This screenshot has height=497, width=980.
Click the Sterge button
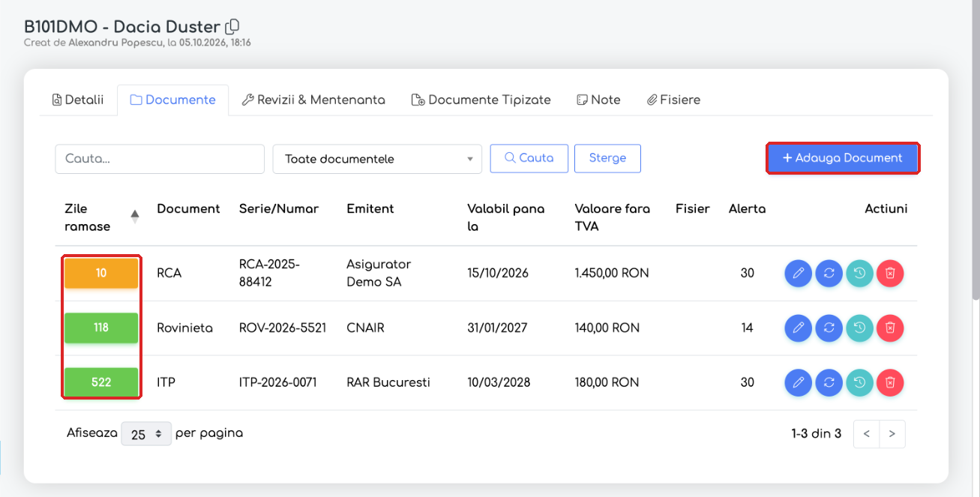pyautogui.click(x=607, y=158)
